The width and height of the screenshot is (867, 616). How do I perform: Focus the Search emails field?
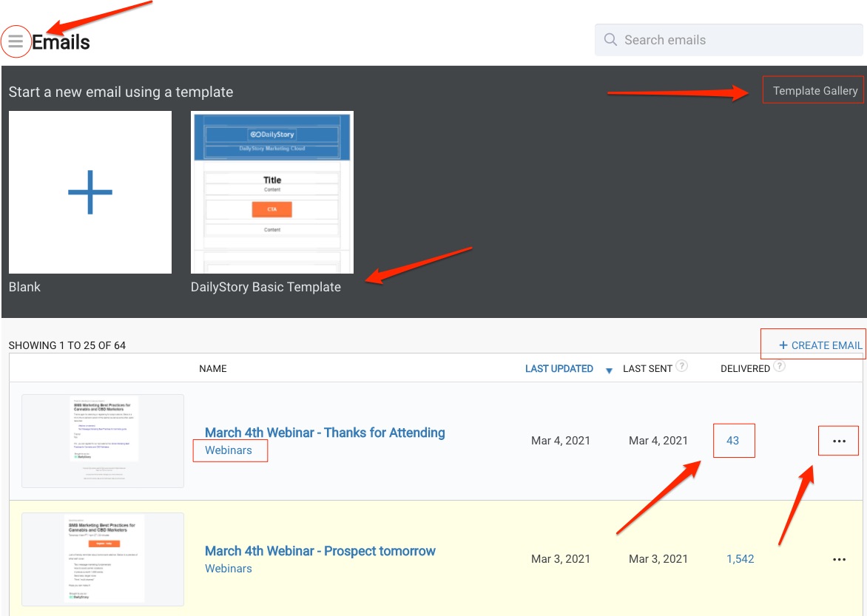729,40
